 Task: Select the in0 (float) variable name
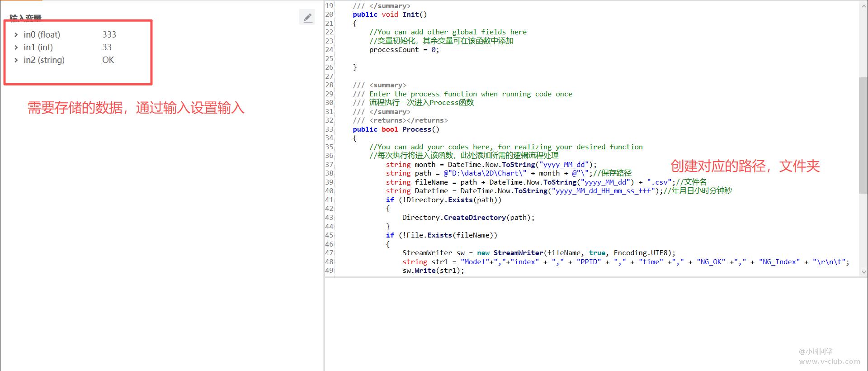(42, 35)
